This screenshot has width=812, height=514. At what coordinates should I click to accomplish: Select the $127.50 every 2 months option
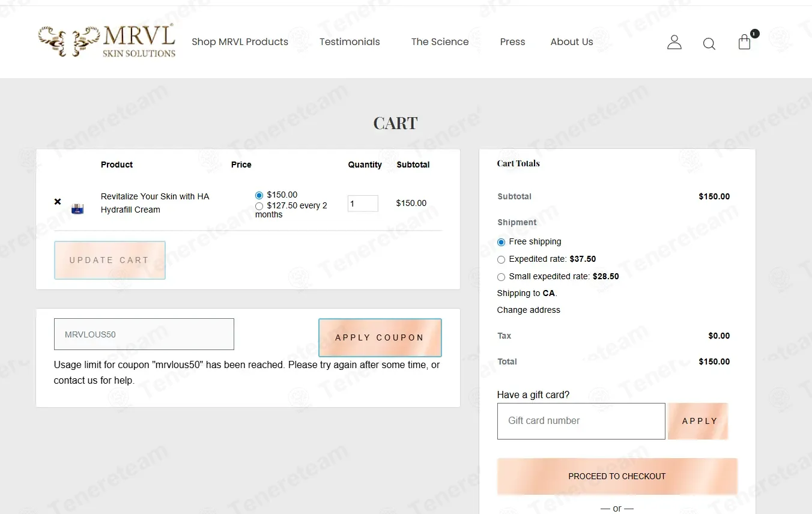(259, 206)
